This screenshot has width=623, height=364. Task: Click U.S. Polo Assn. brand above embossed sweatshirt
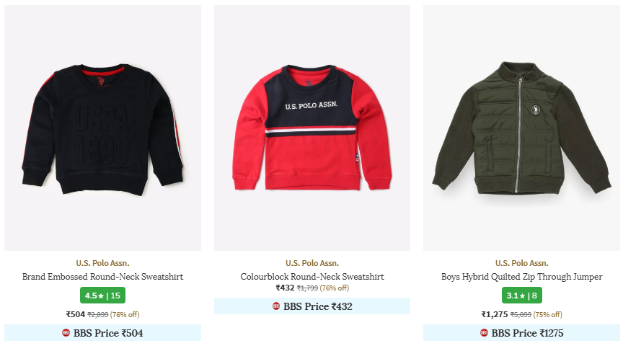coord(102,263)
